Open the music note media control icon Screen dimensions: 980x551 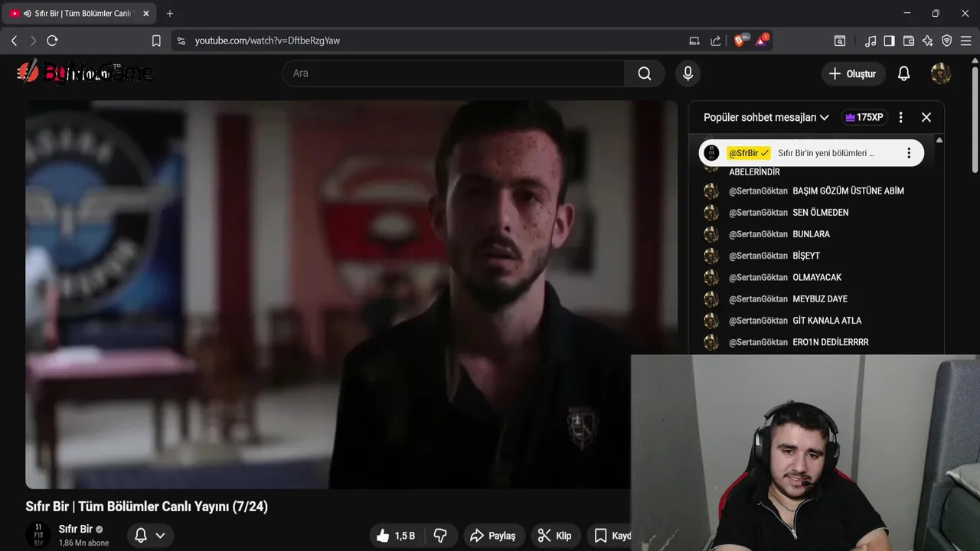[871, 41]
